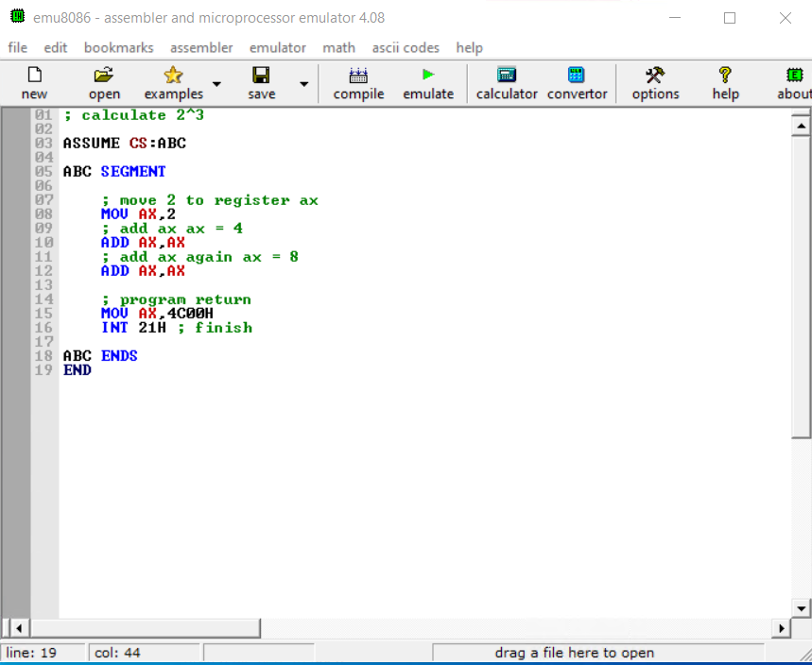
Task: Click the horizontal scrollbar thumb
Action: (x=146, y=628)
